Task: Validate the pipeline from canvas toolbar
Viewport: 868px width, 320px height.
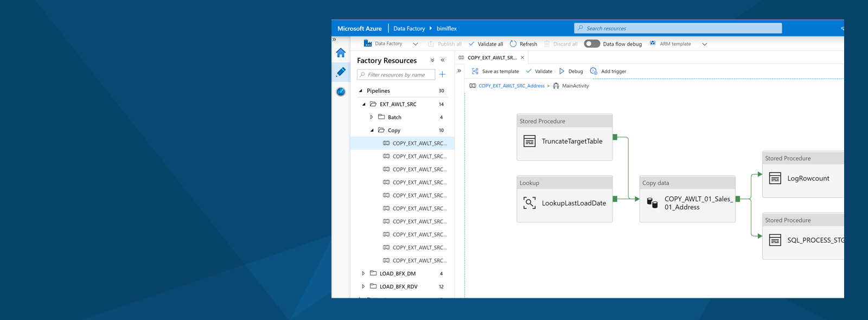Action: (x=539, y=71)
